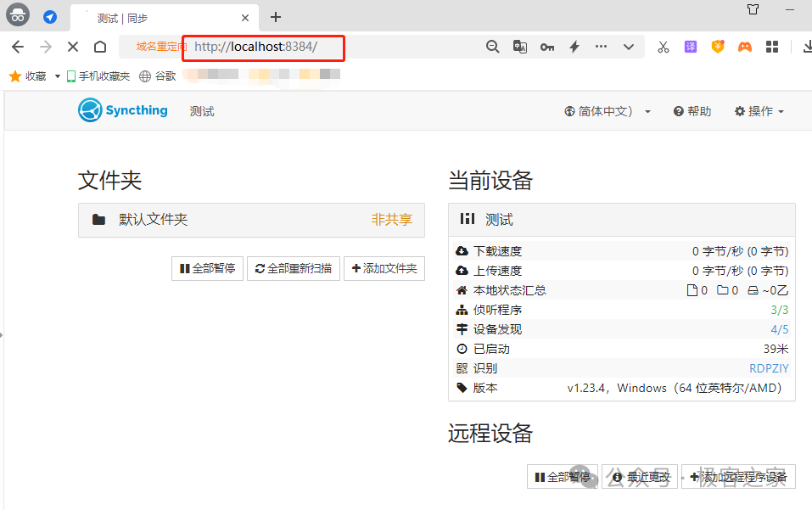Open a new browser tab

(x=276, y=17)
